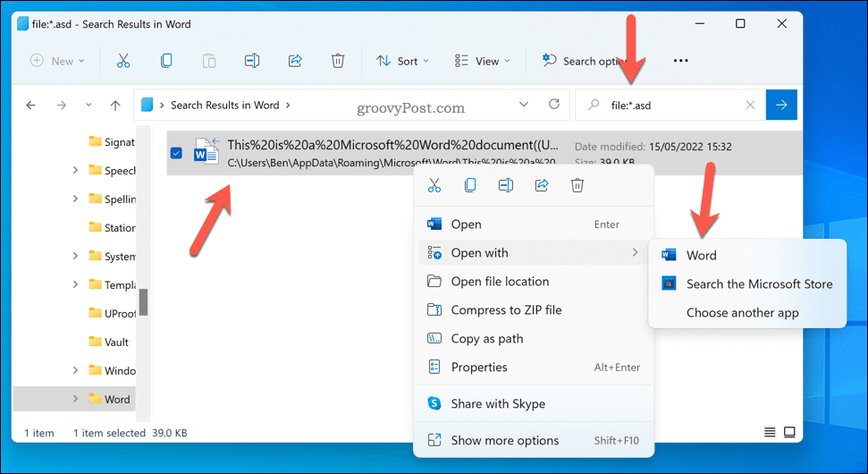The width and height of the screenshot is (868, 474).
Task: Click the Rename icon in the context menu
Action: [x=505, y=185]
